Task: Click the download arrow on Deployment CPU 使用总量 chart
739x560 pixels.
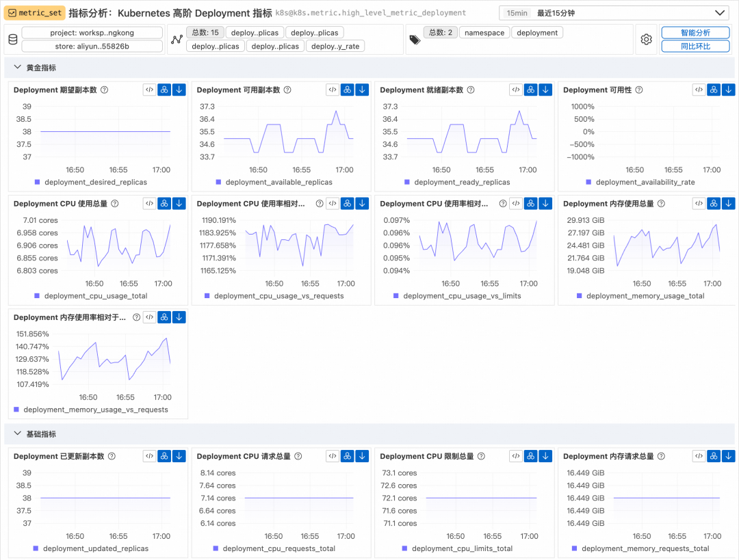Action: tap(179, 204)
